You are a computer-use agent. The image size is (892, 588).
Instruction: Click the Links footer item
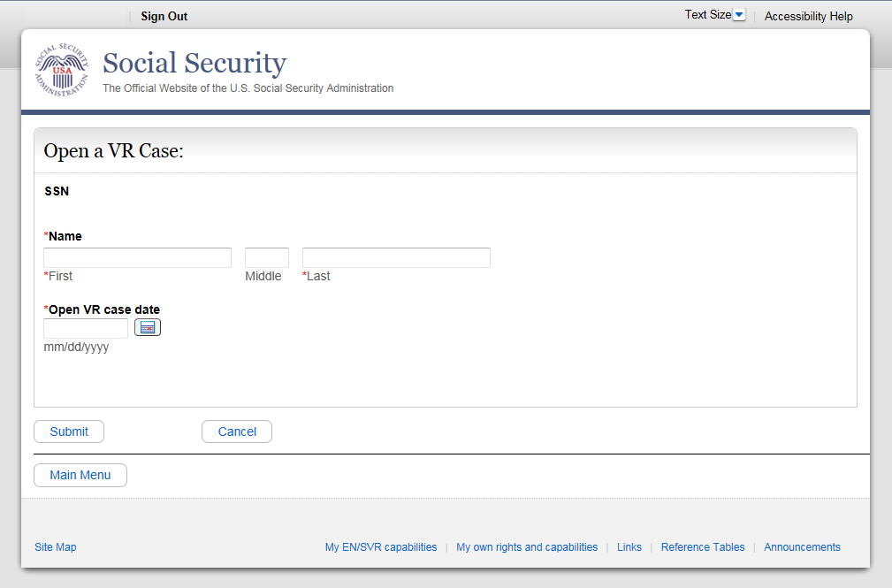tap(629, 547)
